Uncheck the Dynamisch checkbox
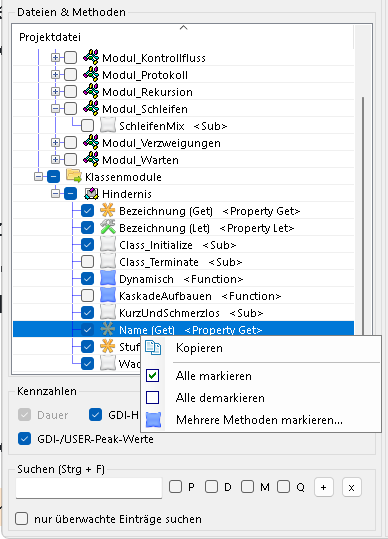 (87, 279)
